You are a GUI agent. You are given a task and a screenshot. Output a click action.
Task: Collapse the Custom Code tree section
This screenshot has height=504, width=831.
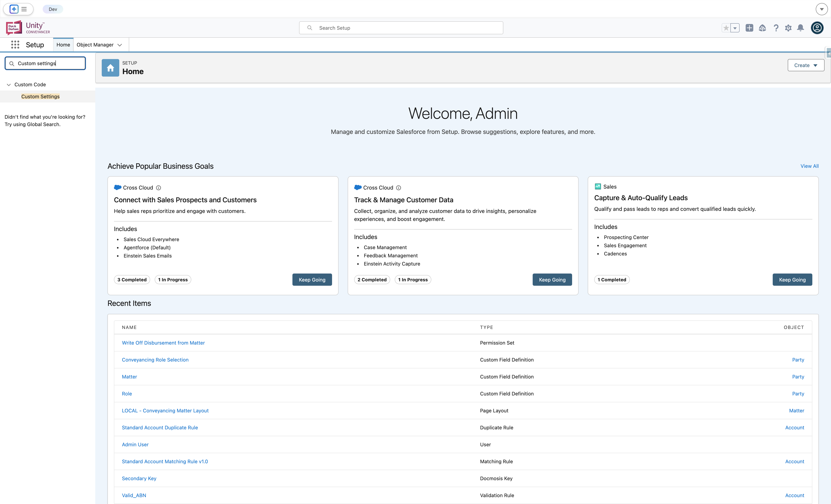click(9, 85)
